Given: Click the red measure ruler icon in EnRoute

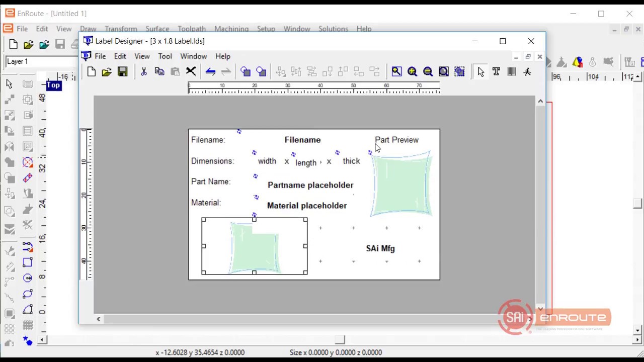Looking at the screenshot, I should tap(28, 178).
